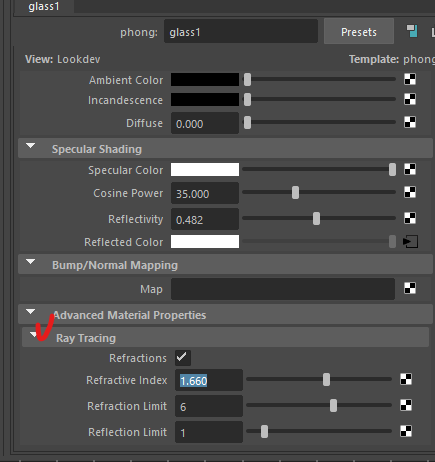
Task: Click the Diffuse value field 0.000
Action: [x=205, y=123]
